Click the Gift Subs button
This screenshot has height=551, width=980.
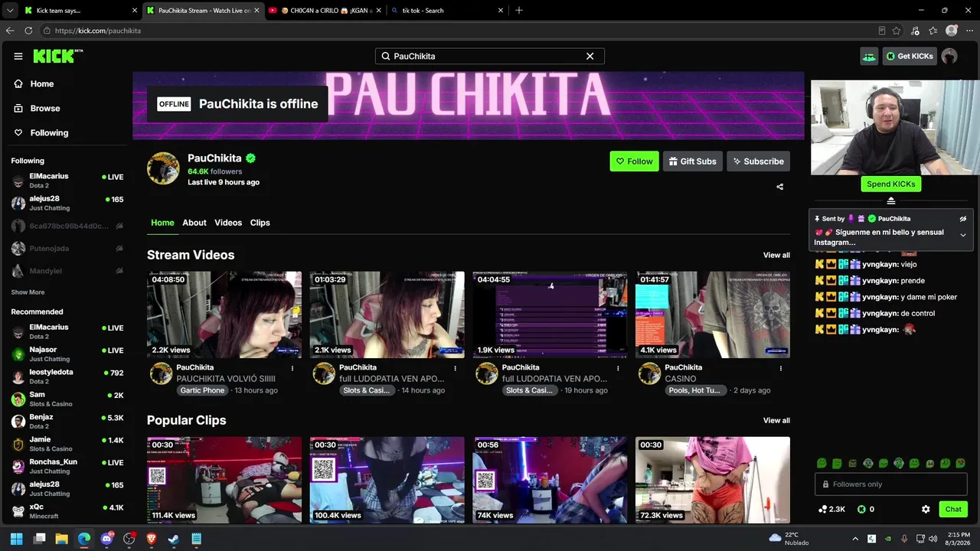[692, 161]
